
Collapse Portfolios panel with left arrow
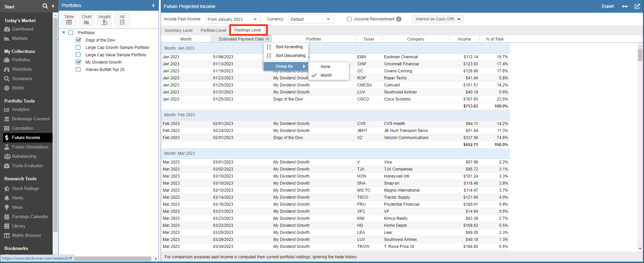(153, 5)
